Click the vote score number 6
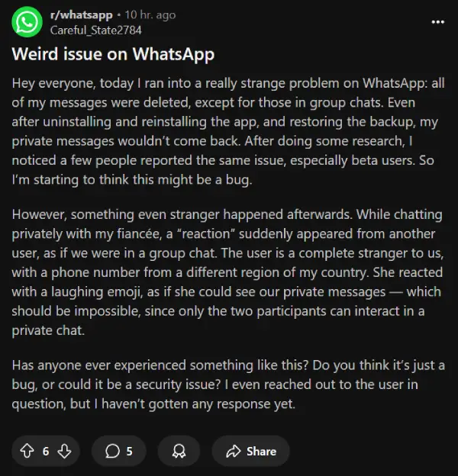 46,452
